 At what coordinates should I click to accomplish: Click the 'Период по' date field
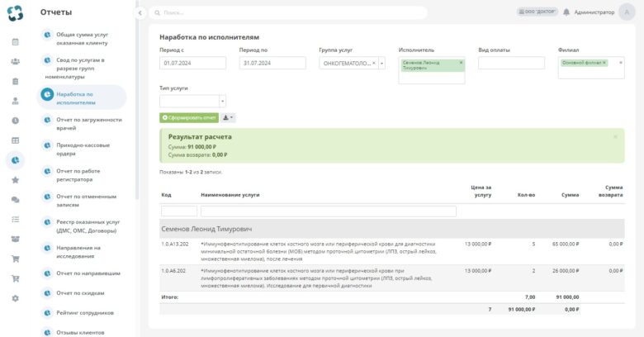(272, 63)
